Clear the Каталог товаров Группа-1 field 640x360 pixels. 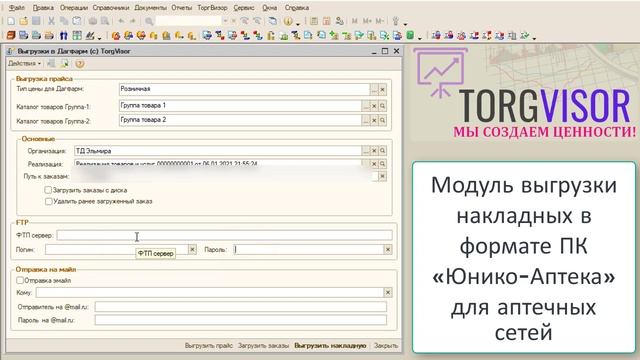[374, 106]
